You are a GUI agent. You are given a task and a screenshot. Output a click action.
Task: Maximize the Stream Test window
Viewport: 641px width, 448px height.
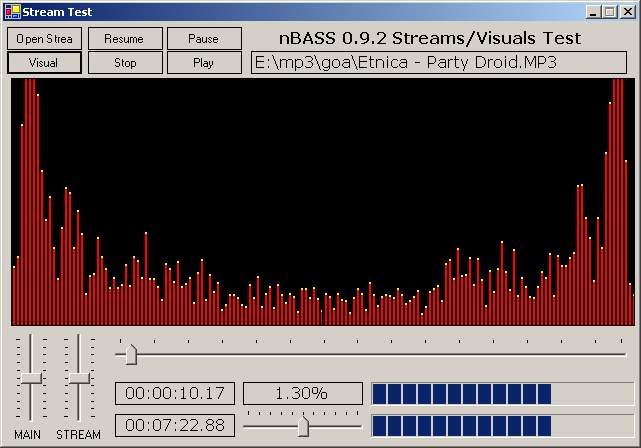click(610, 12)
